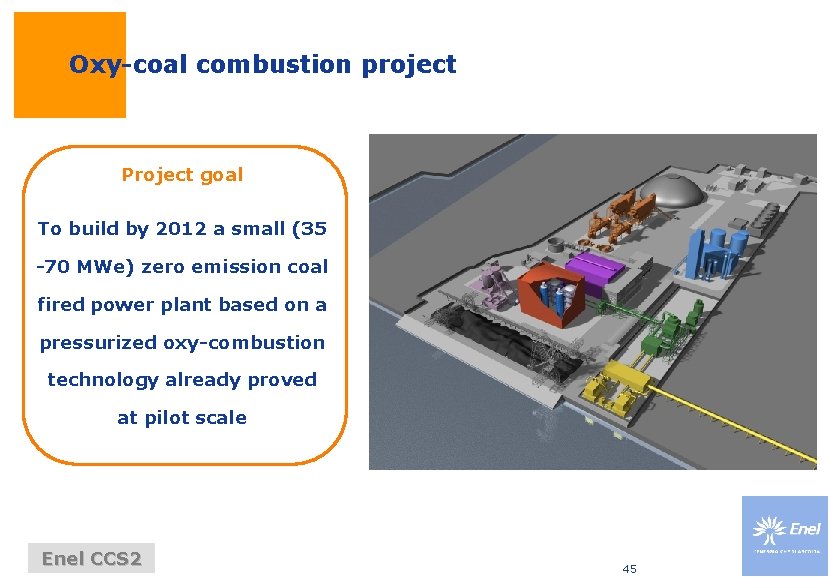
Task: Click the line "To build by 2012 a small (35"
Action: click(x=182, y=229)
